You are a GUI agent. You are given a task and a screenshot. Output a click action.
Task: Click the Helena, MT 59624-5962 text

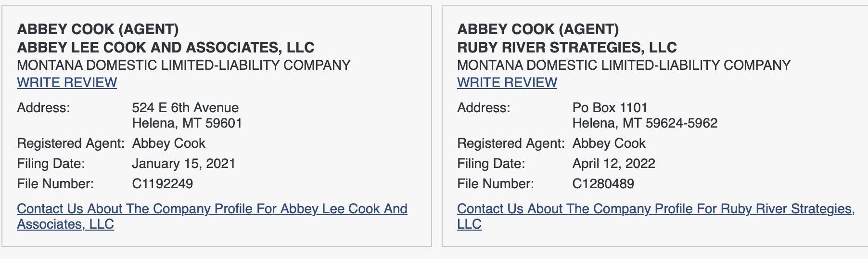pyautogui.click(x=645, y=123)
